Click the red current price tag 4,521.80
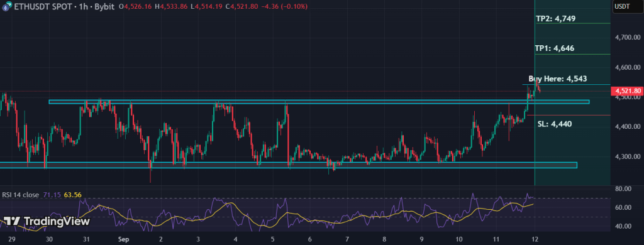644x245 pixels. (627, 90)
